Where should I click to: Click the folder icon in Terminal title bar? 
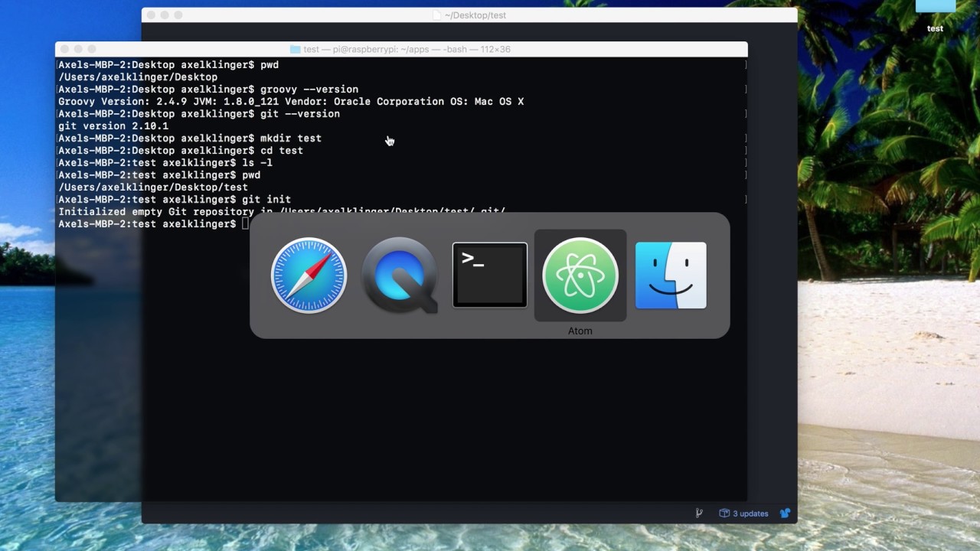click(x=295, y=49)
